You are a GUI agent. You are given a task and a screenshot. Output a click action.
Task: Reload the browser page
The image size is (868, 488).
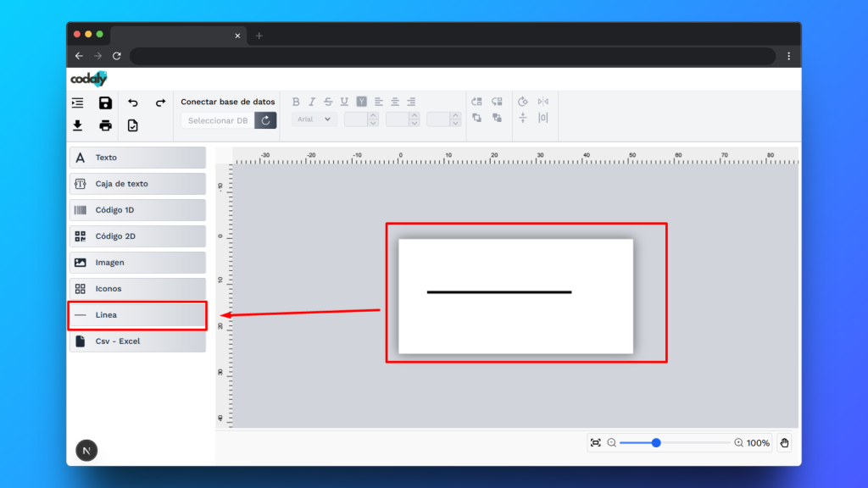click(117, 56)
